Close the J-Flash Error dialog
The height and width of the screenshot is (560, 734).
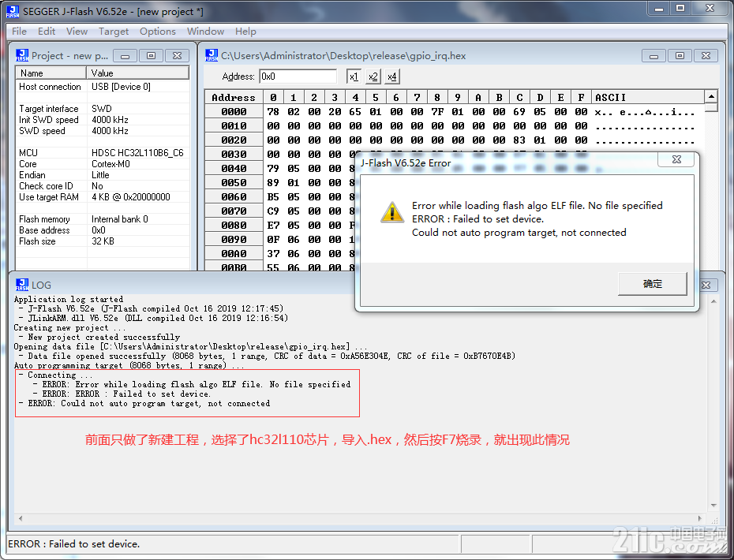click(x=676, y=159)
